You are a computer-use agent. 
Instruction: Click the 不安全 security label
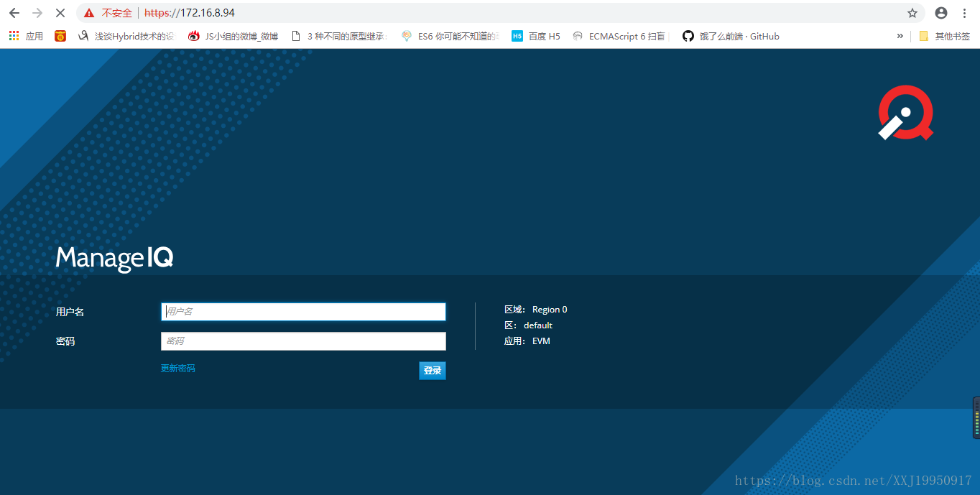(x=117, y=13)
